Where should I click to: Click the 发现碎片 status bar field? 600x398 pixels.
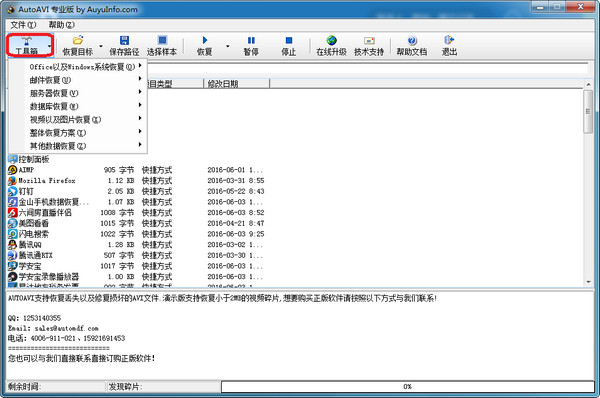tap(163, 387)
